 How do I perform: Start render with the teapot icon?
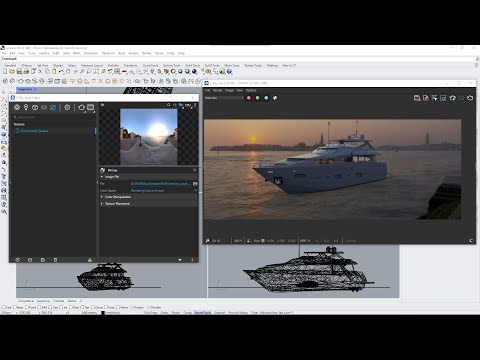(81, 107)
